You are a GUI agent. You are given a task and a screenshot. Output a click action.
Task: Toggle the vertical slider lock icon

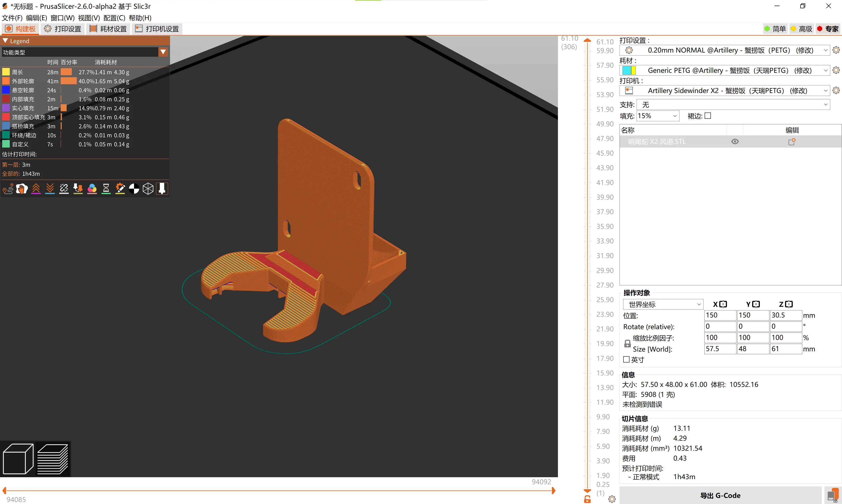tap(587, 499)
